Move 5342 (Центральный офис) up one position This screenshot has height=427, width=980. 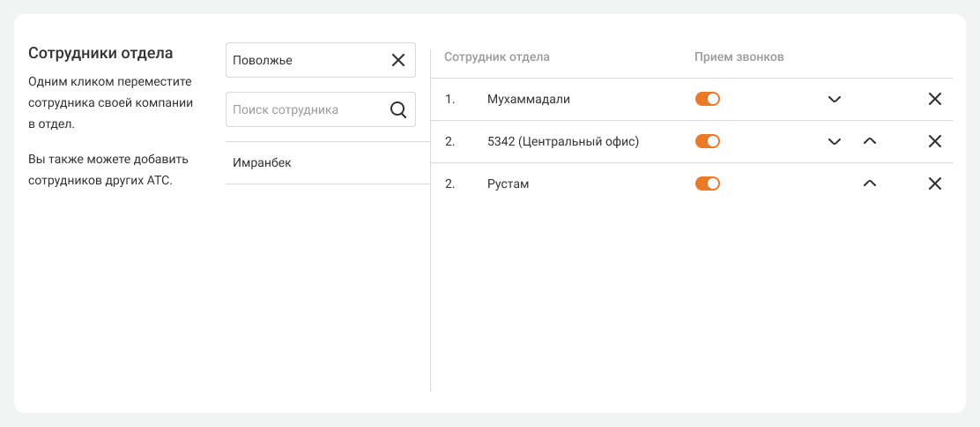pos(870,141)
